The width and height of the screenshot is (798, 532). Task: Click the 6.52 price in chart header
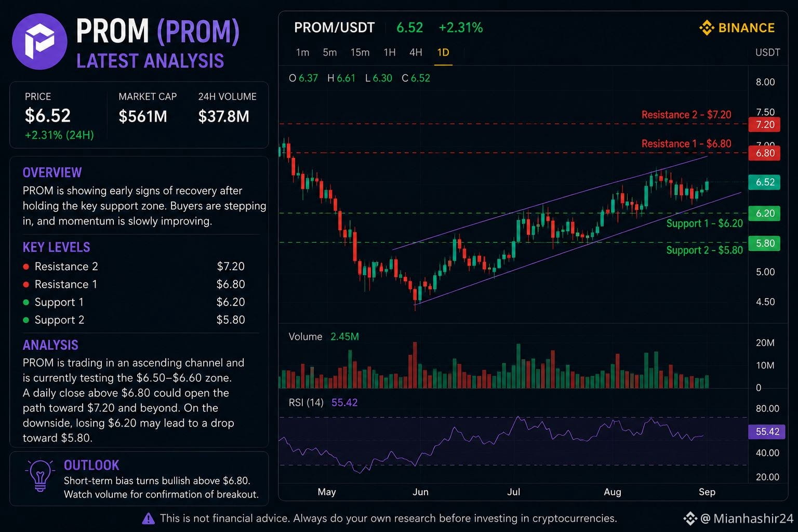click(x=410, y=28)
